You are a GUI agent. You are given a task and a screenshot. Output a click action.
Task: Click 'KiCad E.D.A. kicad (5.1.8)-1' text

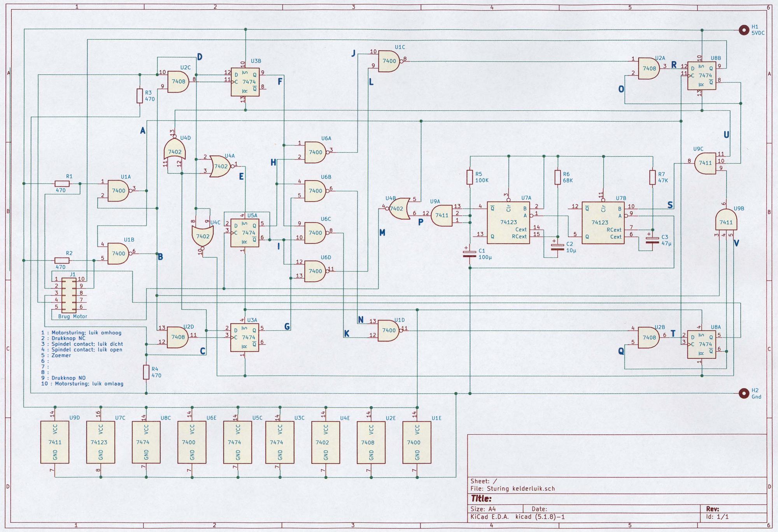click(517, 517)
